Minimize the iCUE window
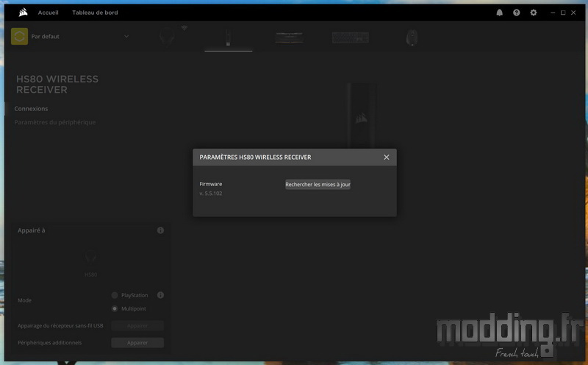Image resolution: width=588 pixels, height=365 pixels. (x=553, y=13)
